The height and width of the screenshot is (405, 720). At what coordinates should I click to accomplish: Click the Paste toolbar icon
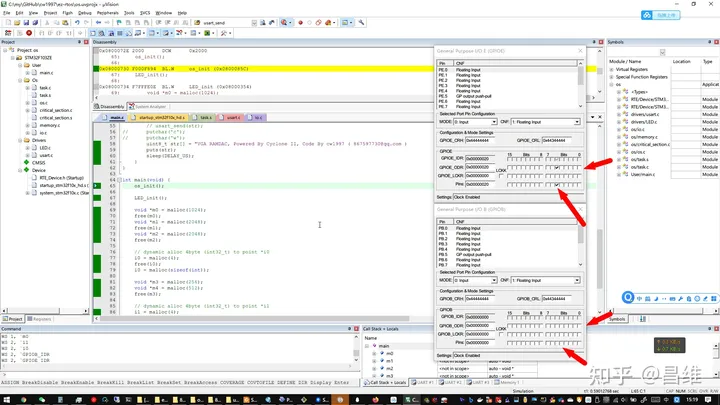(x=65, y=22)
